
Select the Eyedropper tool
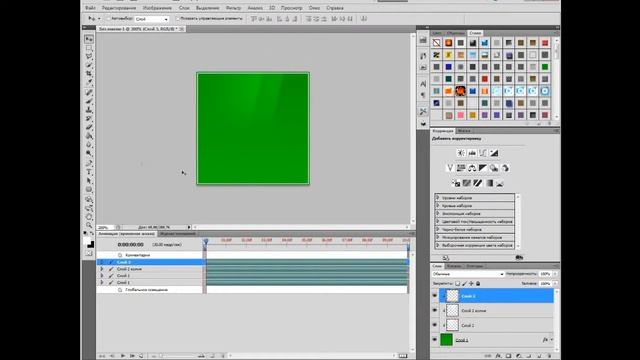[89, 82]
